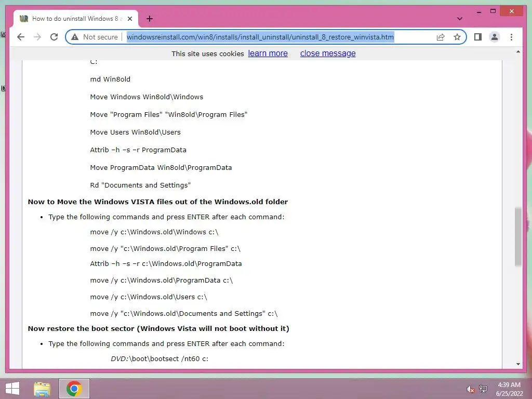Go back to the previous page
532x399 pixels.
pos(21,37)
